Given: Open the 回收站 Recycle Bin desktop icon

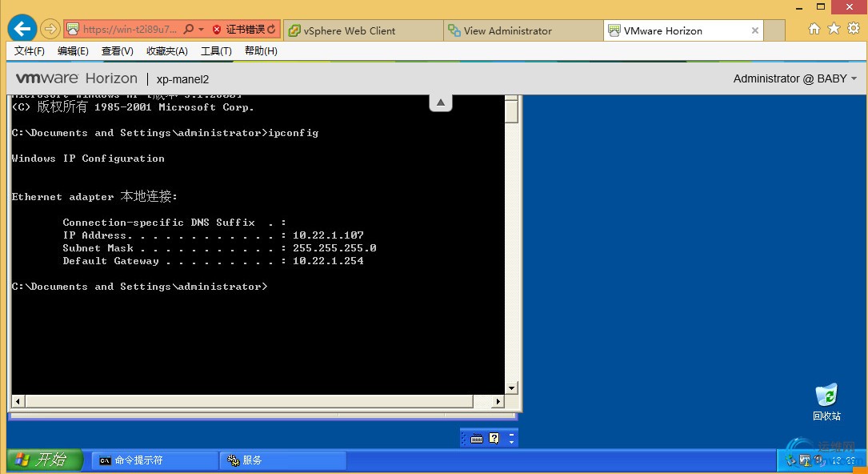Looking at the screenshot, I should point(826,401).
